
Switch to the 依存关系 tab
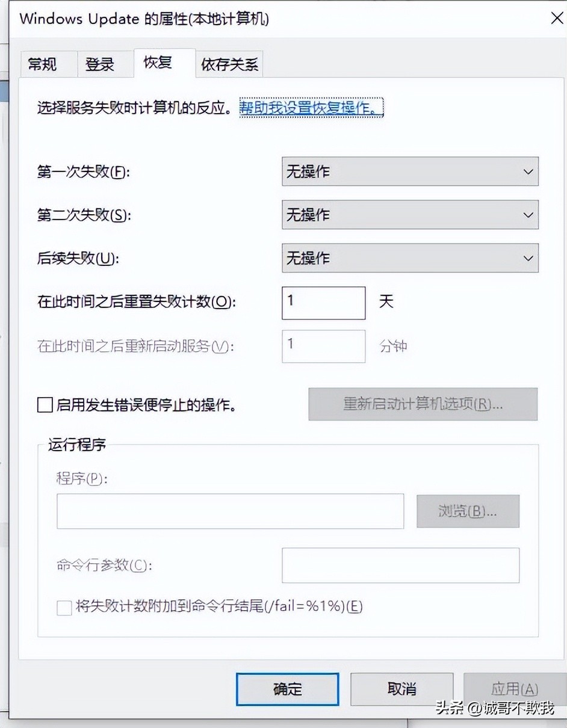pyautogui.click(x=229, y=64)
